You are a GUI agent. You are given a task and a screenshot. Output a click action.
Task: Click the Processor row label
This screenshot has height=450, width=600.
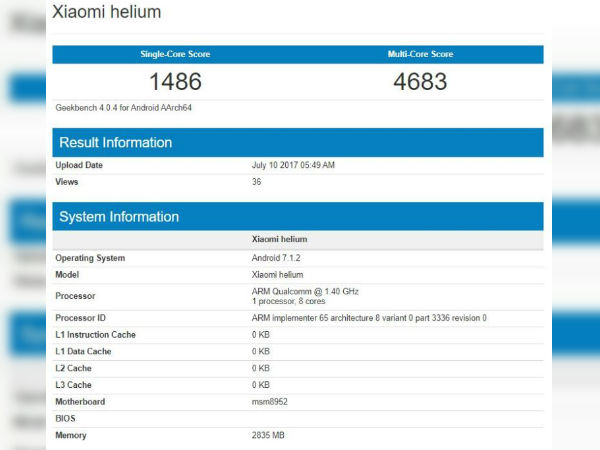coord(75,296)
